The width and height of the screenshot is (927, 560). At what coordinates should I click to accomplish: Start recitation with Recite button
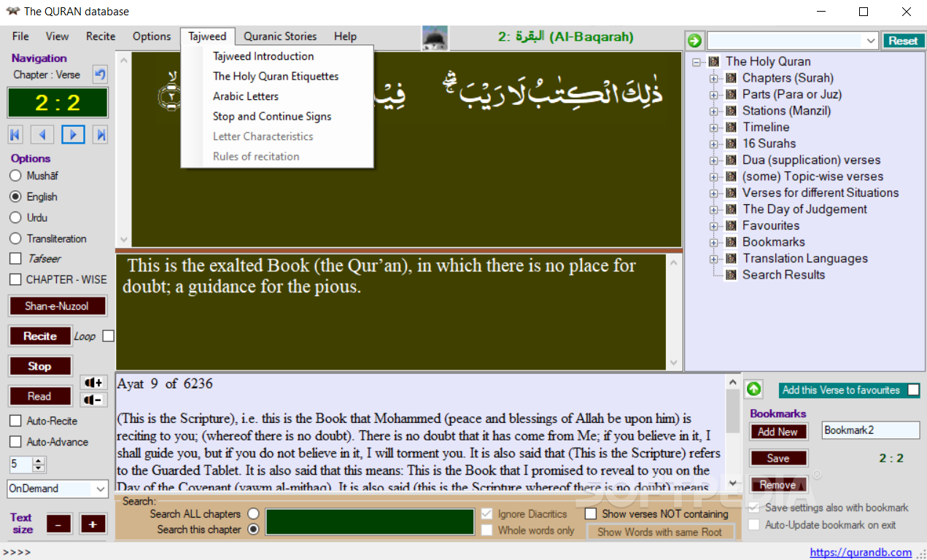[40, 336]
